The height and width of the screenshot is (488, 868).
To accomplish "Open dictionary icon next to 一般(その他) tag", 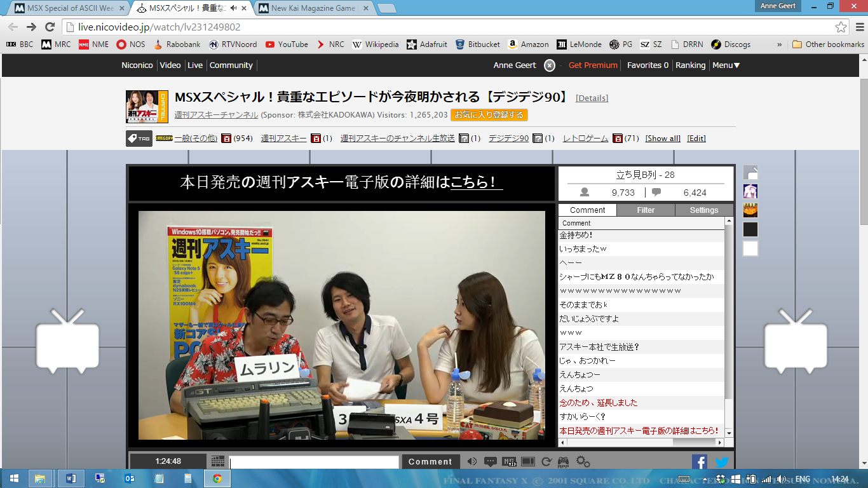I will (226, 139).
